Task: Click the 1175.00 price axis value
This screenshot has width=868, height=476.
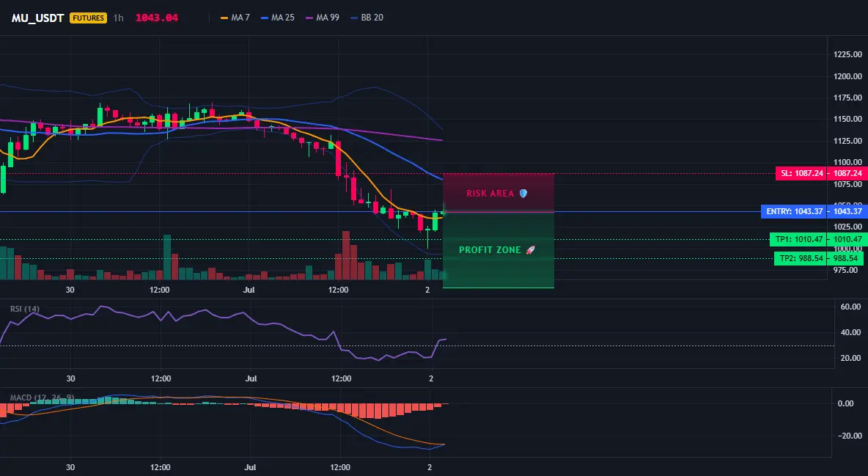Action: coord(847,98)
